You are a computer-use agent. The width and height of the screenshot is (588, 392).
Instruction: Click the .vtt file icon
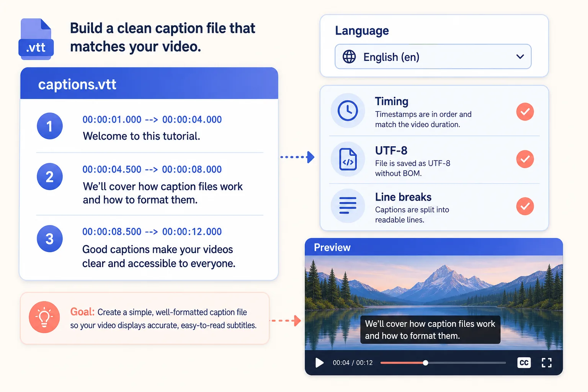36,39
